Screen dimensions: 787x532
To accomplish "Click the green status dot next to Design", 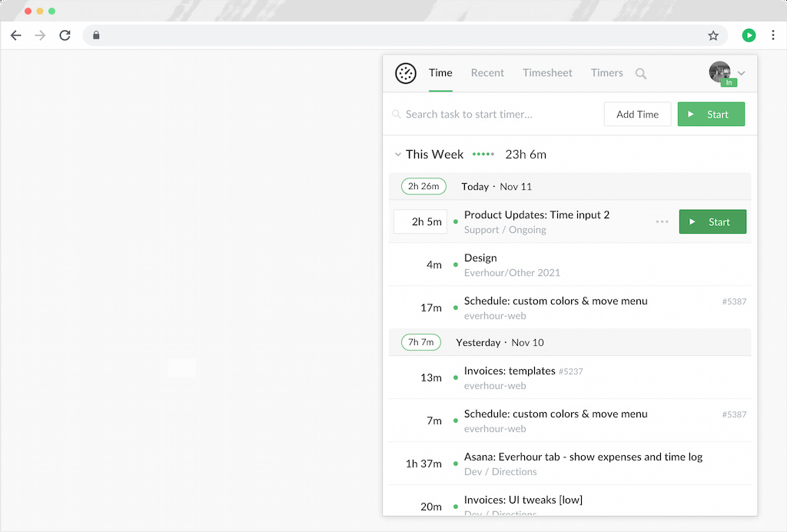I will click(456, 264).
